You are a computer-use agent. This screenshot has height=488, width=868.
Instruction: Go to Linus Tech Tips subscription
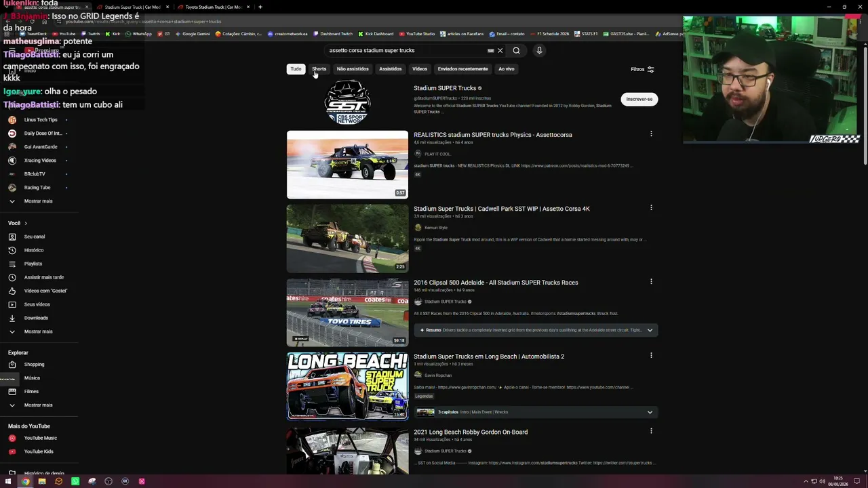point(41,120)
